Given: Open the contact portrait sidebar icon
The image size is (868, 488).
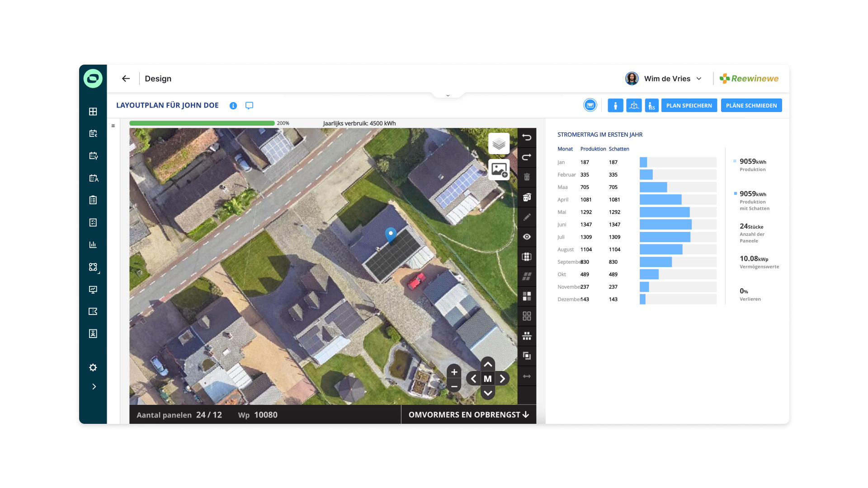Looking at the screenshot, I should [93, 333].
